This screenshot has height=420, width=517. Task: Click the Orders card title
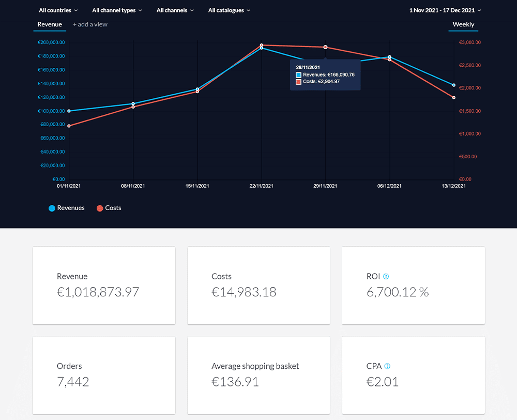69,366
